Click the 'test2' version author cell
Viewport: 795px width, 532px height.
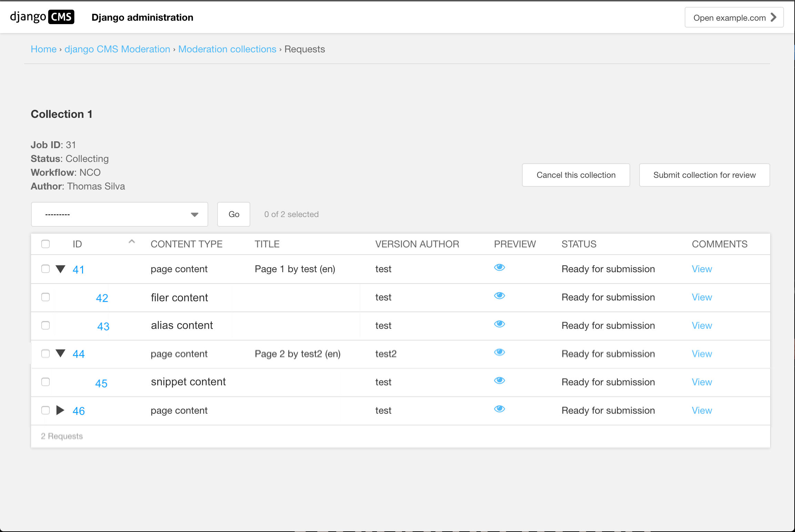(x=386, y=354)
